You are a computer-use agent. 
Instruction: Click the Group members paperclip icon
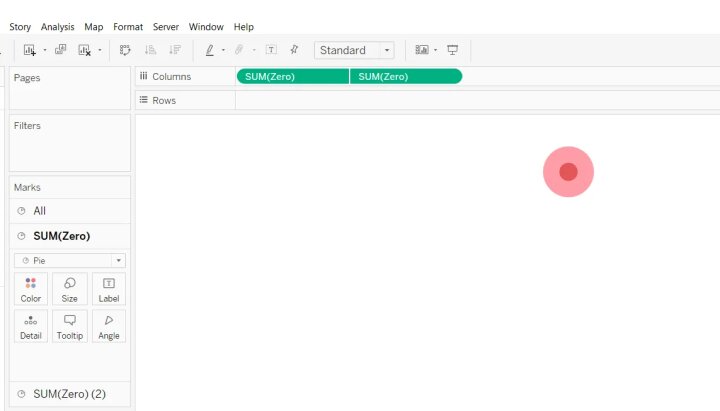(239, 50)
